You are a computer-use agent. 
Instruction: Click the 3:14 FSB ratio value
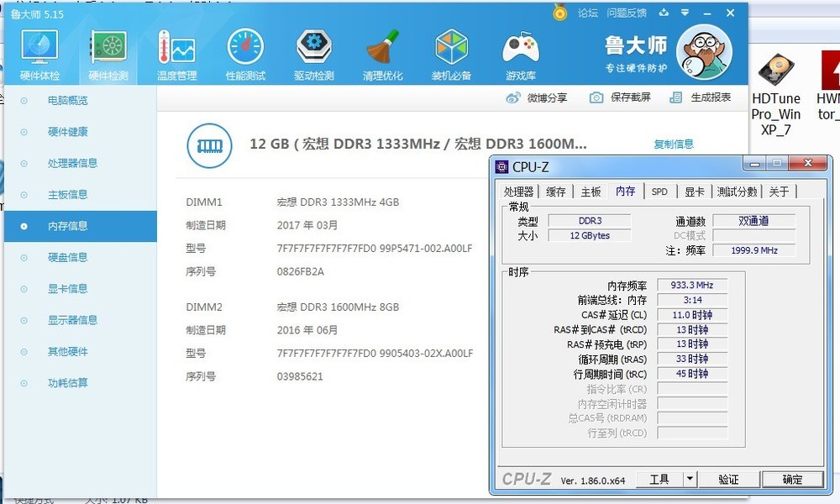pos(692,300)
